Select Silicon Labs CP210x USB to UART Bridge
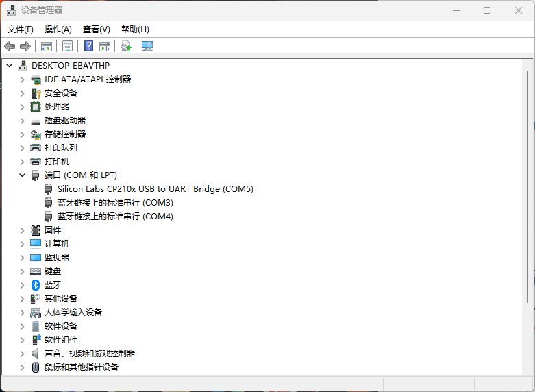535x392 pixels. pyautogui.click(x=155, y=188)
